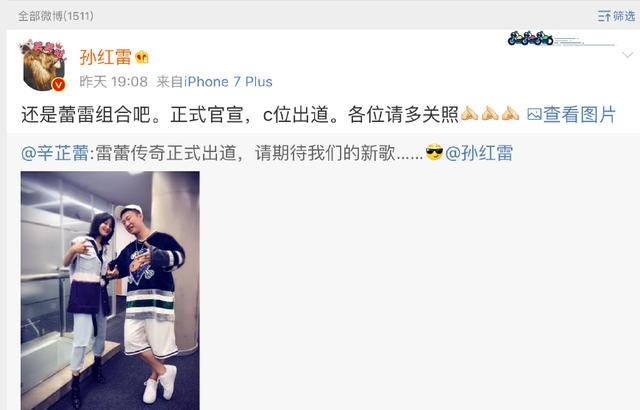The height and width of the screenshot is (410, 640).
Task: Click the picture icon before 查看图片
Action: point(534,114)
